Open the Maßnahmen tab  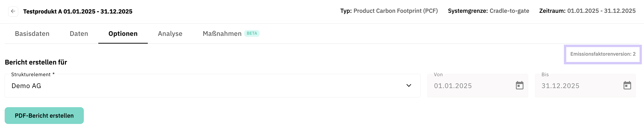click(x=222, y=34)
